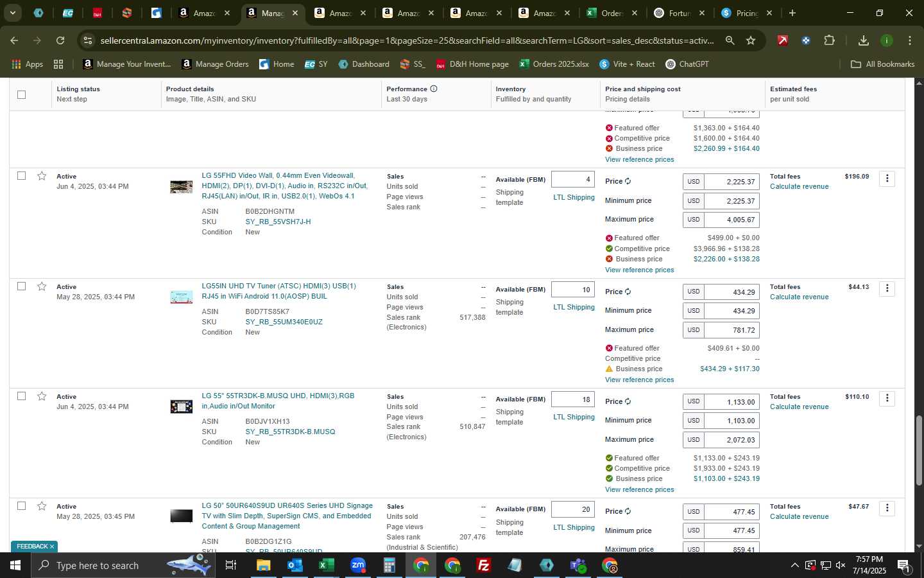Open actions menu for the $196.09 fees row
The height and width of the screenshot is (578, 924).
click(887, 178)
